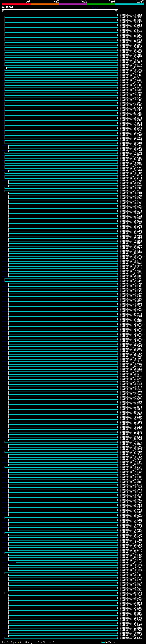Select the UniRef100_Q9P769 label
This screenshot has height=644, width=146.
[x=131, y=394]
